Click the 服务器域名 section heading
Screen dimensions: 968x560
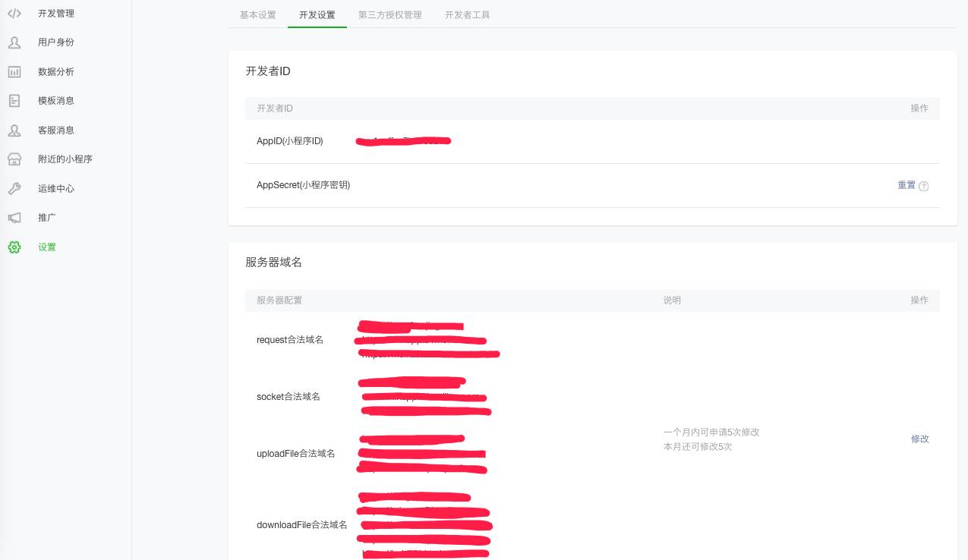(x=274, y=262)
